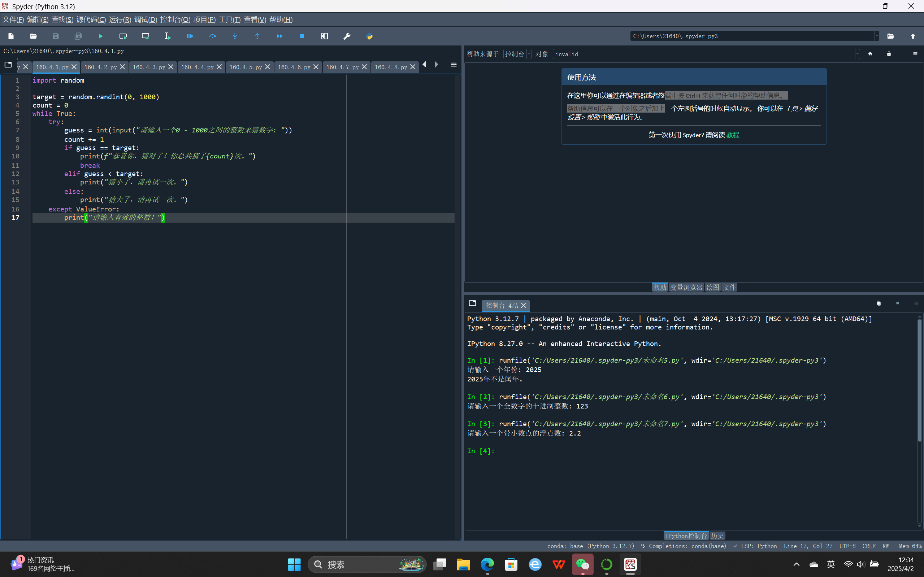Screen dimensions: 924x577
Task: Click the Run current cell icon
Action: pos(123,36)
